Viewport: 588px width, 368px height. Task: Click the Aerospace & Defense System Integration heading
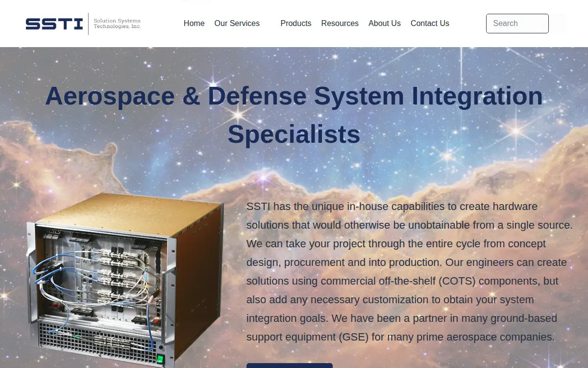point(294,115)
